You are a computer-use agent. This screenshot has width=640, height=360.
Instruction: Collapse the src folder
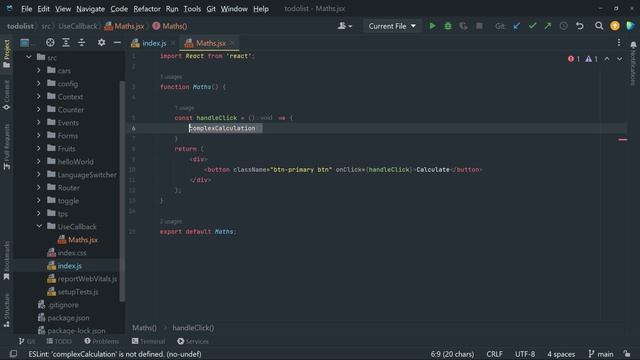click(29, 57)
